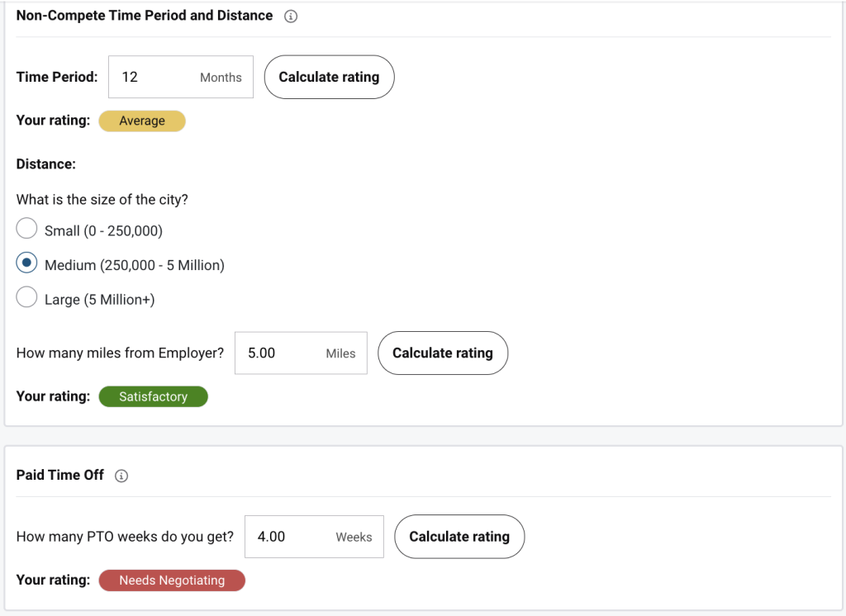Click the Months unit label
This screenshot has height=616, width=846.
(x=221, y=78)
